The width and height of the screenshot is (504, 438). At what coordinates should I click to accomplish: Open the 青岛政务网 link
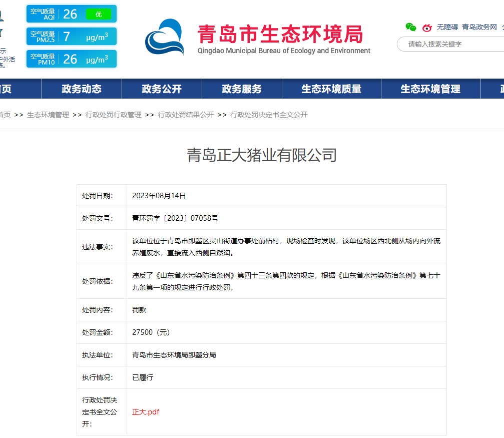(479, 27)
